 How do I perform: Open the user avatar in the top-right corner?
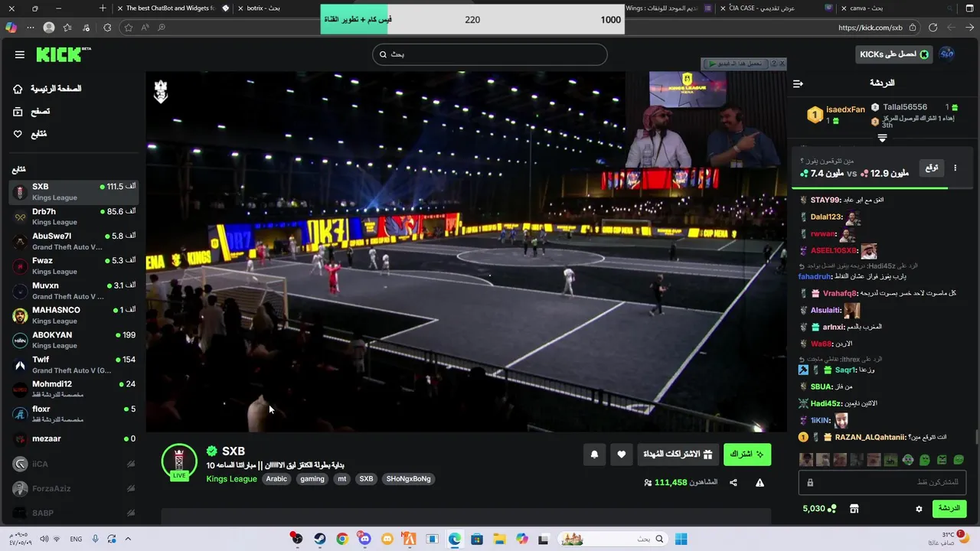coord(947,54)
